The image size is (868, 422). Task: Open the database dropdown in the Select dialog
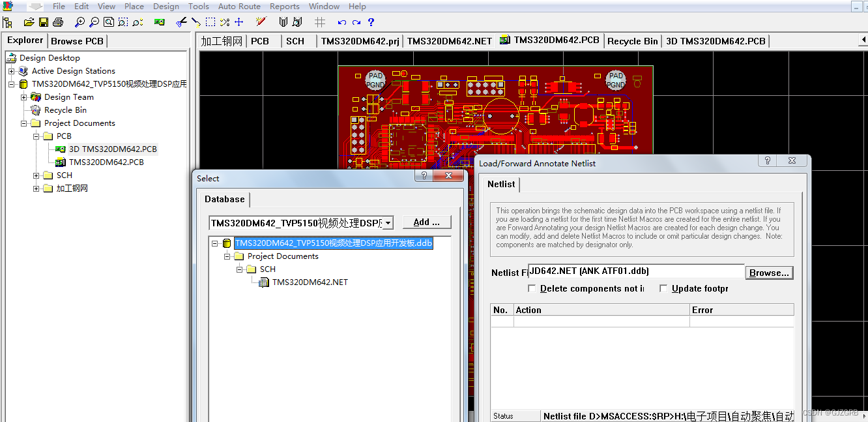[388, 222]
